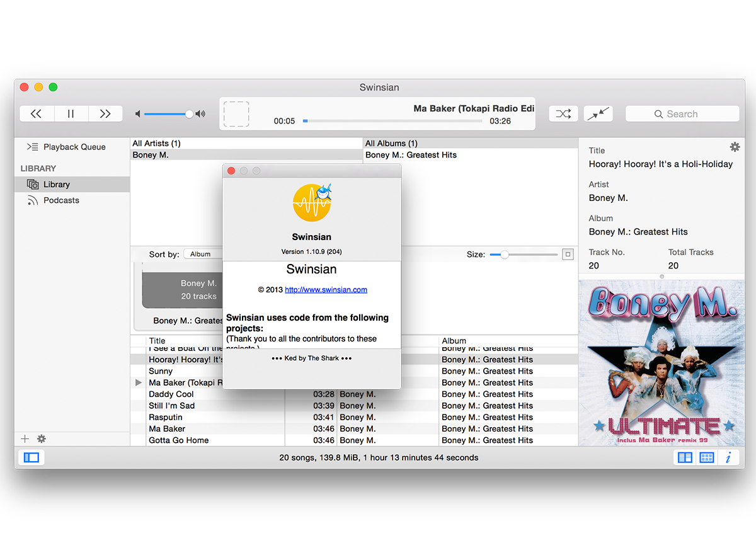This screenshot has width=756, height=550.
Task: Select the track Gotta Go Home
Action: 179,440
